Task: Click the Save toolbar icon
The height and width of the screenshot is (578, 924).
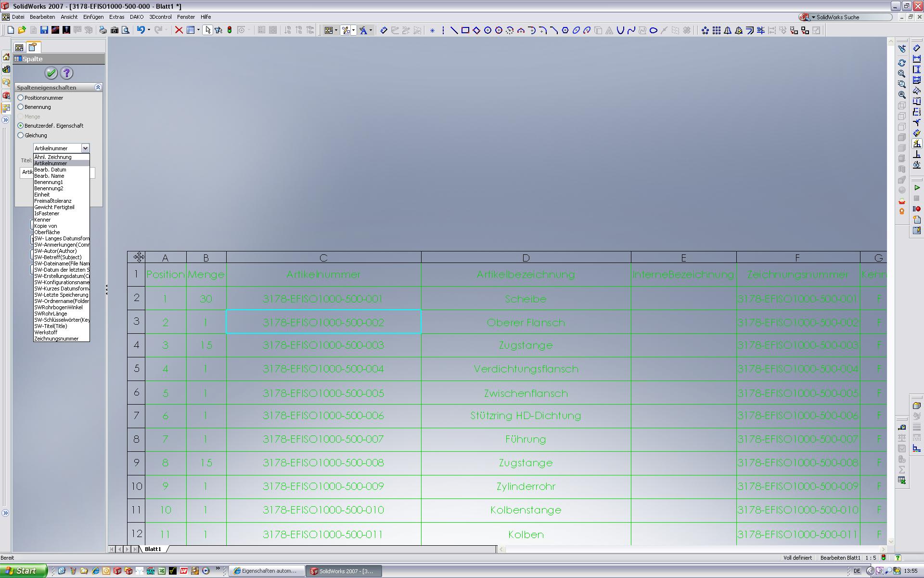Action: 44,30
